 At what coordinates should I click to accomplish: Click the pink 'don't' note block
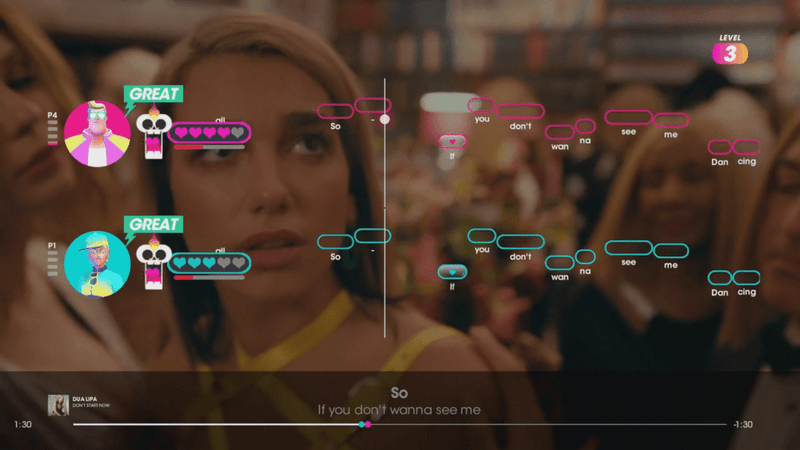tap(520, 111)
